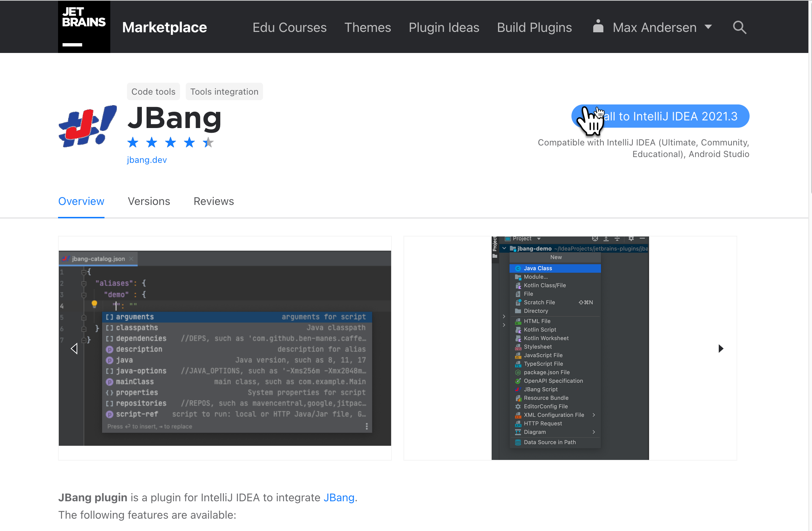Expand Diagram submenu arrow

coord(594,432)
